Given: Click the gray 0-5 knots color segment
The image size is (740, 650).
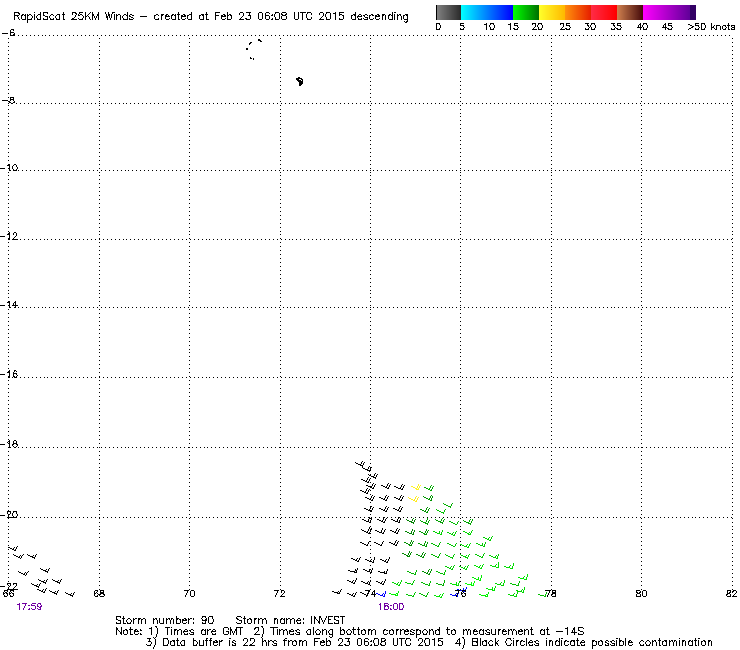Looking at the screenshot, I should coord(448,12).
